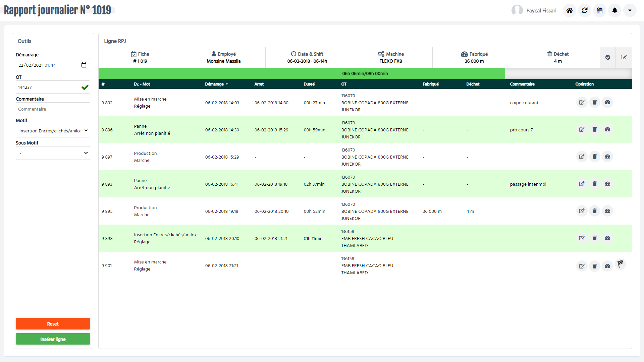Click the checkered flag icon on row 9 901
The height and width of the screenshot is (362, 644).
coord(620,263)
